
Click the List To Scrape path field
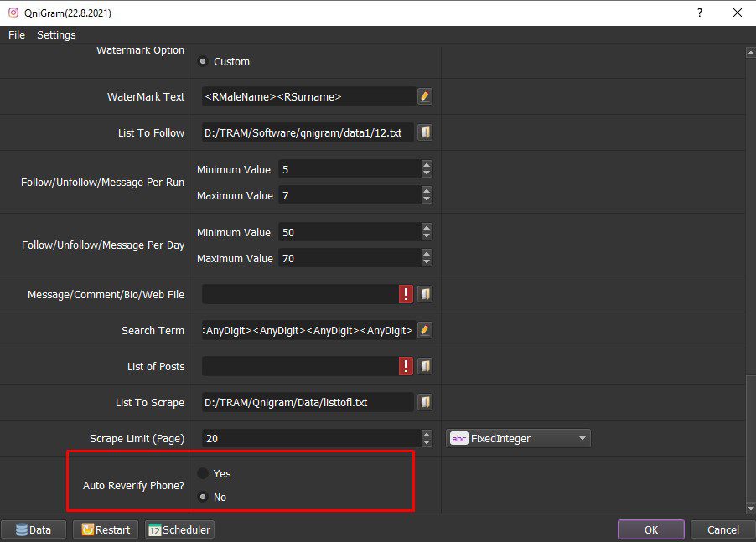308,402
